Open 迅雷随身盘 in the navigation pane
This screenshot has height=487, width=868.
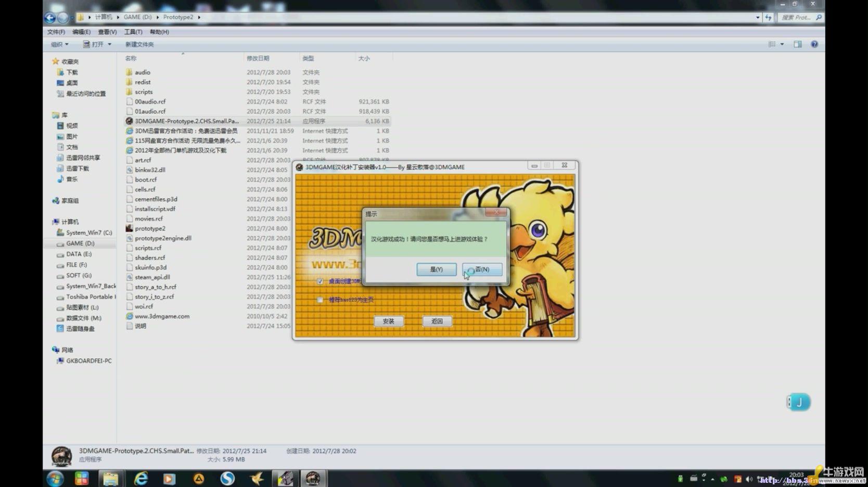pyautogui.click(x=80, y=329)
